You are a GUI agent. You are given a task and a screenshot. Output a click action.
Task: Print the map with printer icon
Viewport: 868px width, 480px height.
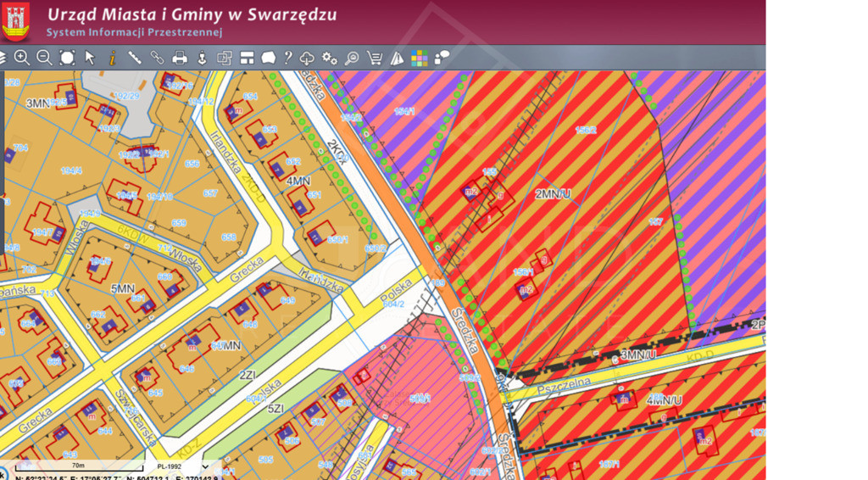(180, 58)
